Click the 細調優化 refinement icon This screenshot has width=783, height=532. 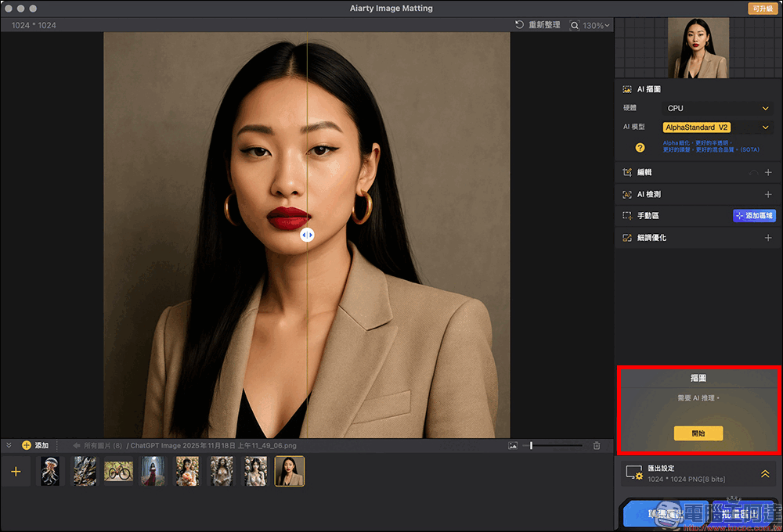627,237
